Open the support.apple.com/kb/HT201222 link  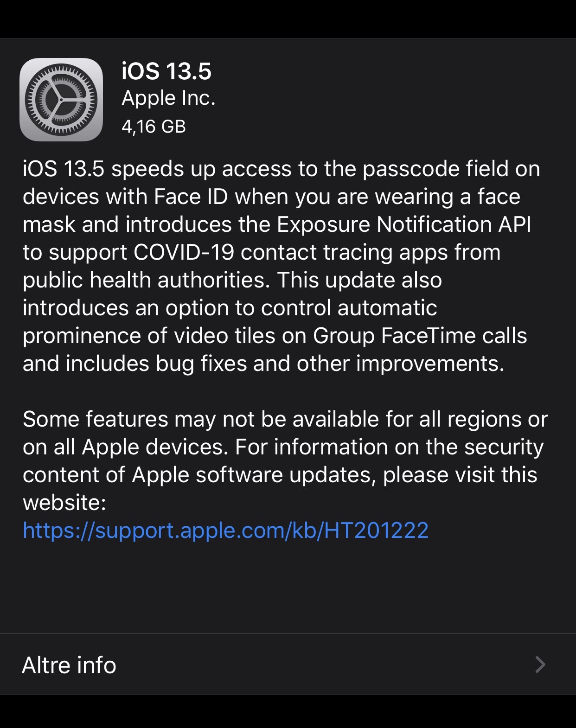coord(225,530)
